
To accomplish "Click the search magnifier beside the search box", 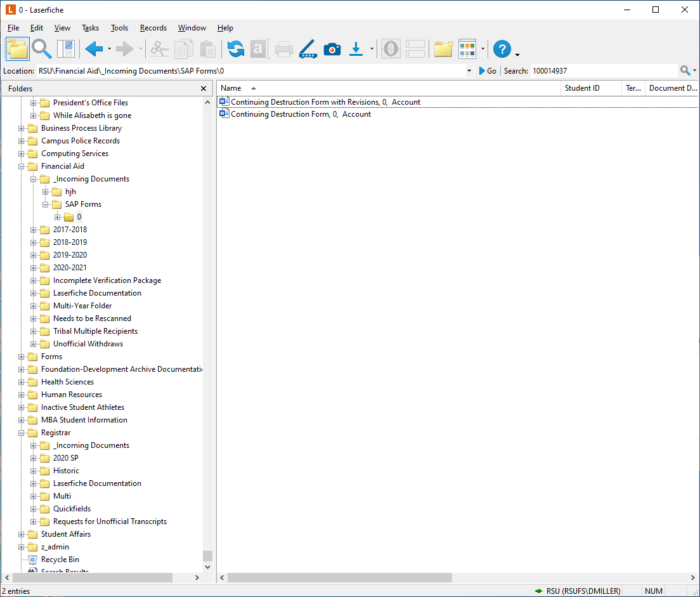I will (x=685, y=70).
